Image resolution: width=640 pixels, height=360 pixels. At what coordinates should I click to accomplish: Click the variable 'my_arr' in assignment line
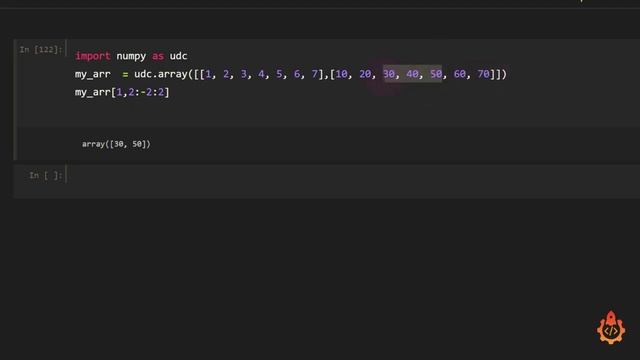pos(93,75)
